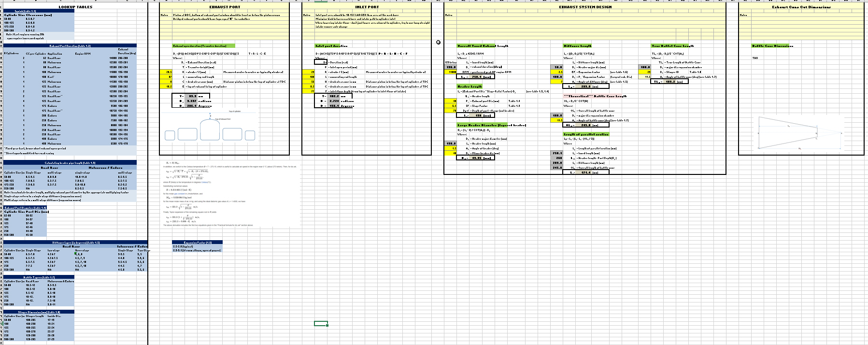Click the Baffle Taper table 1.7 header

pyautogui.click(x=39, y=277)
